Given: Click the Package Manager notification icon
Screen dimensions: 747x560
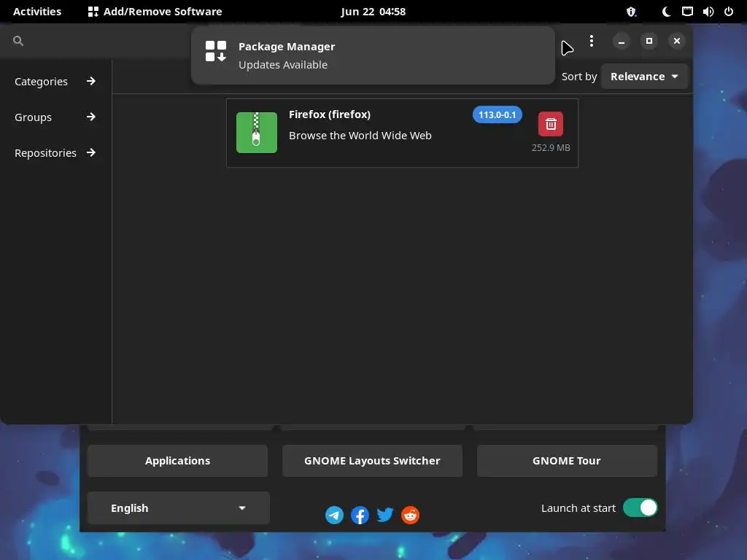Looking at the screenshot, I should point(216,51).
